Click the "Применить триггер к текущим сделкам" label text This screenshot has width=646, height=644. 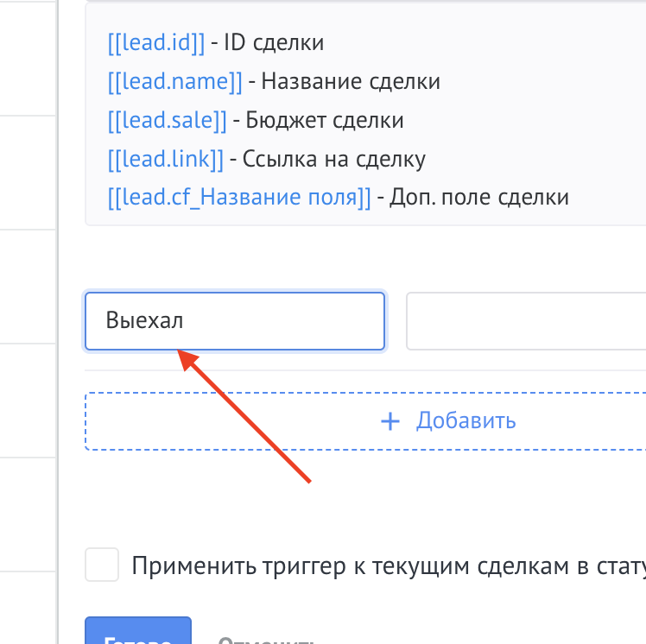point(387,566)
